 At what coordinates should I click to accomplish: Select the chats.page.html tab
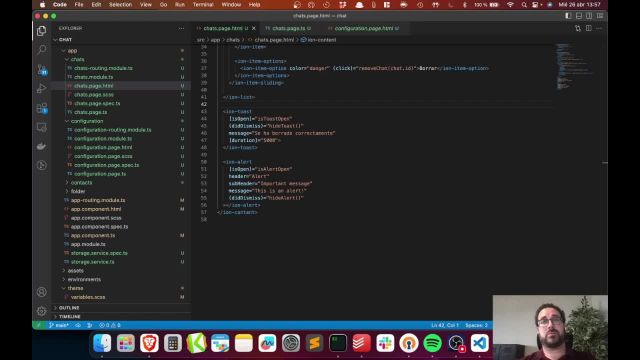[222, 28]
